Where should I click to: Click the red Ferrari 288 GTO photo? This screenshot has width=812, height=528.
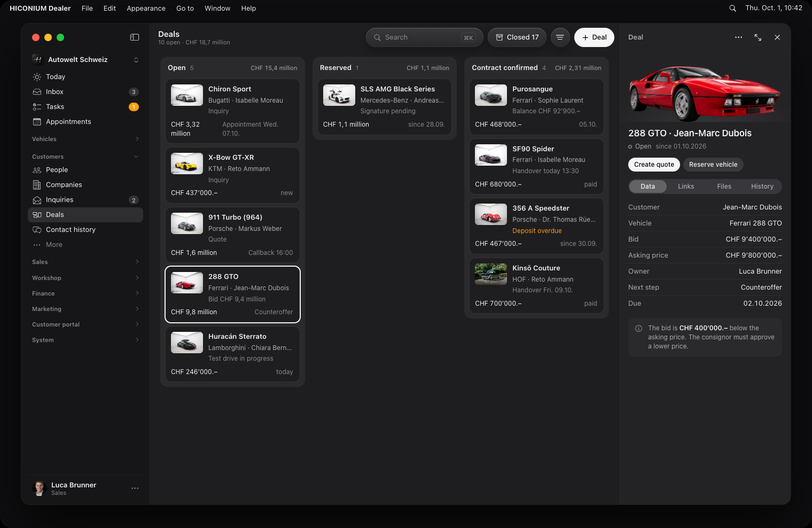tap(705, 92)
